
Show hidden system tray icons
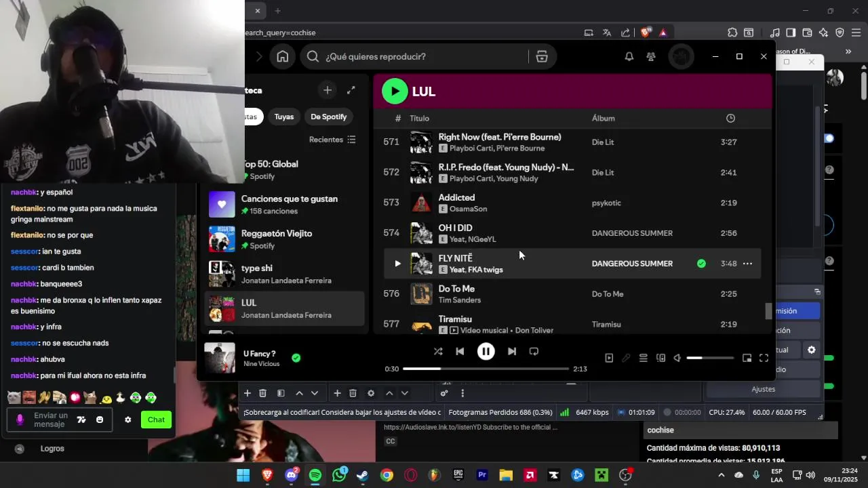(x=721, y=475)
